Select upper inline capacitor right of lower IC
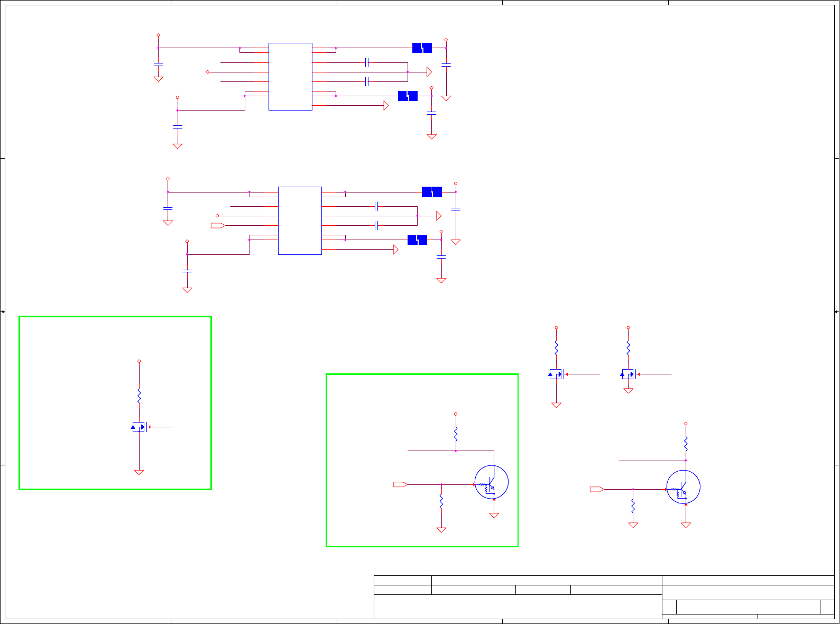 pyautogui.click(x=376, y=206)
